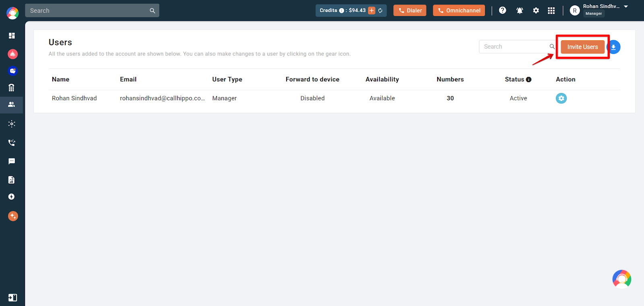Click the numbers count 30
Image resolution: width=644 pixels, height=306 pixels.
tap(450, 98)
